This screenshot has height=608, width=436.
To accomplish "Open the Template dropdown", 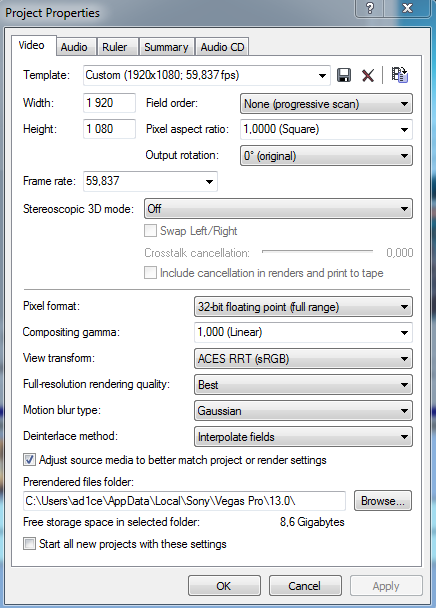I will pos(207,75).
